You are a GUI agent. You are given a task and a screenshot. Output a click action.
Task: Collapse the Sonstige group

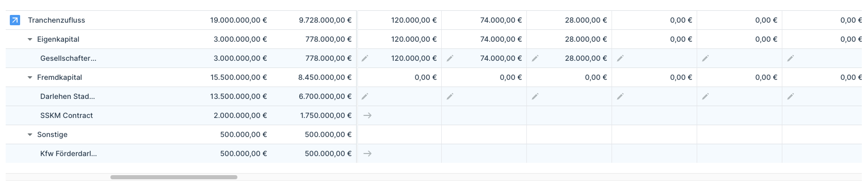tap(30, 134)
